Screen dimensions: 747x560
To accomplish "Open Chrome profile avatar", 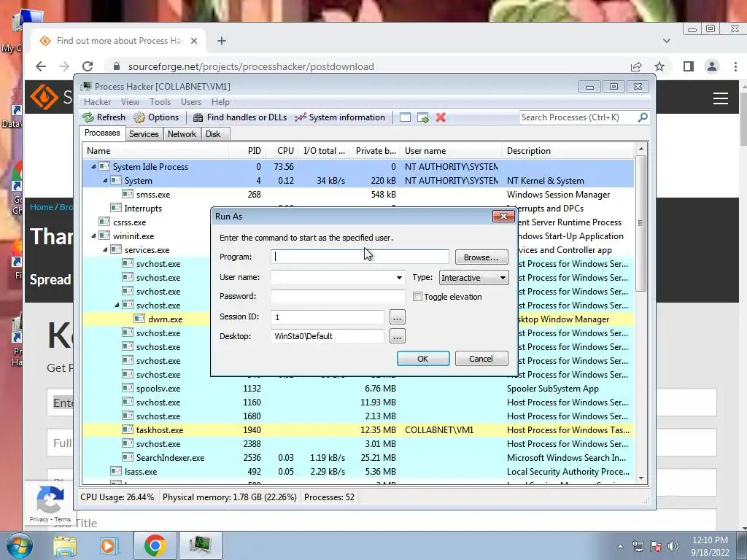I will click(712, 66).
